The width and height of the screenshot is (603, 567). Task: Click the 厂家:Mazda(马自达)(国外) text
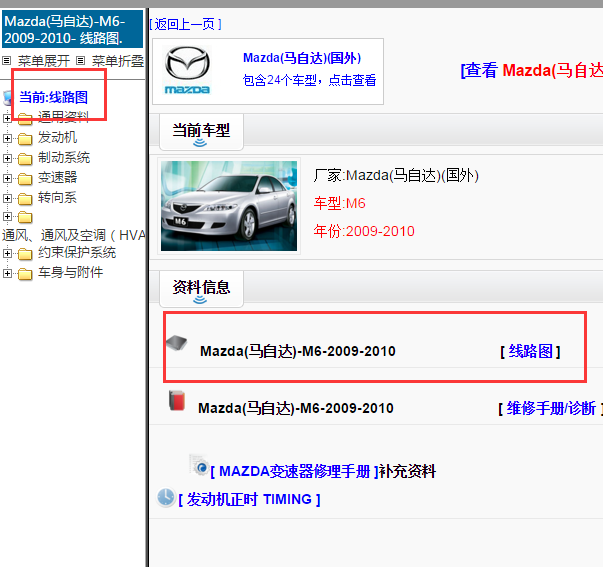396,175
